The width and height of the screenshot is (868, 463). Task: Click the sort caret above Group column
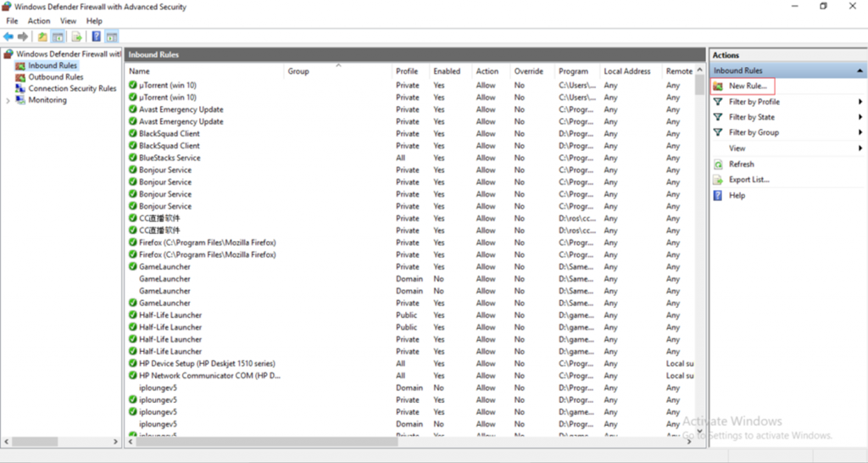338,65
